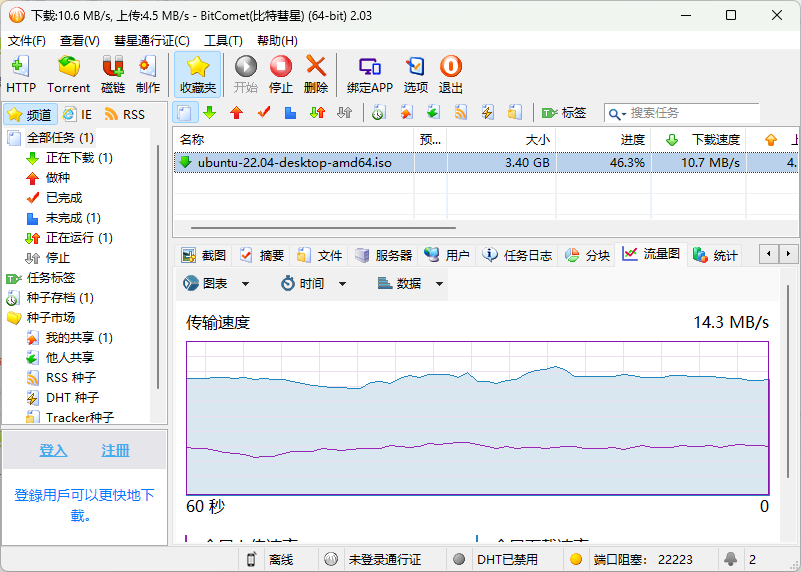Viewport: 801px width, 572px height.
Task: Open 选项 options from the toolbar
Action: (415, 75)
